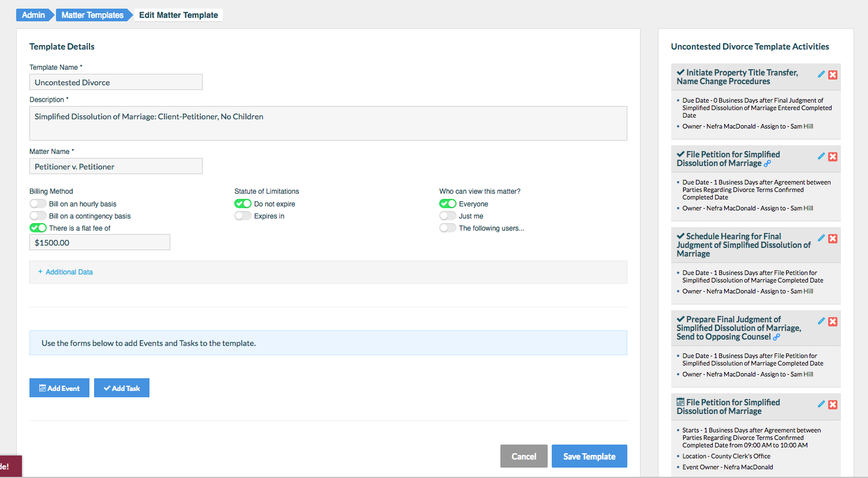
Task: Delete the File Petition calendar event
Action: (x=833, y=405)
